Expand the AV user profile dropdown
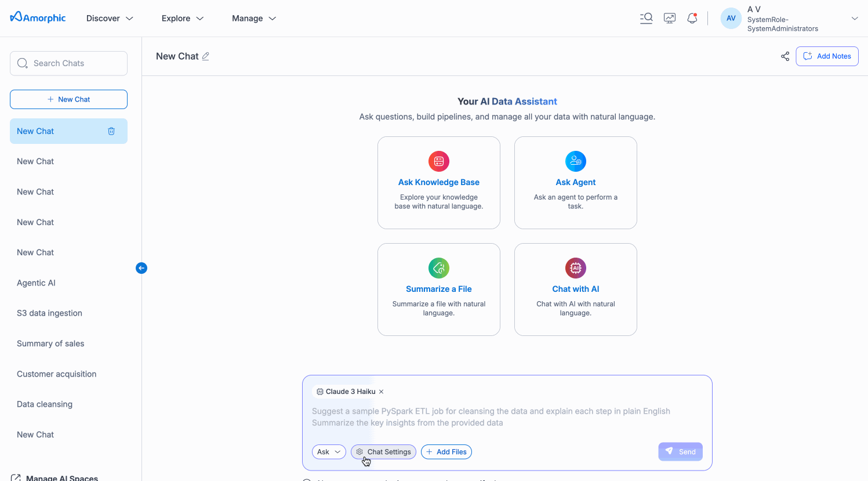The width and height of the screenshot is (868, 481). point(854,19)
